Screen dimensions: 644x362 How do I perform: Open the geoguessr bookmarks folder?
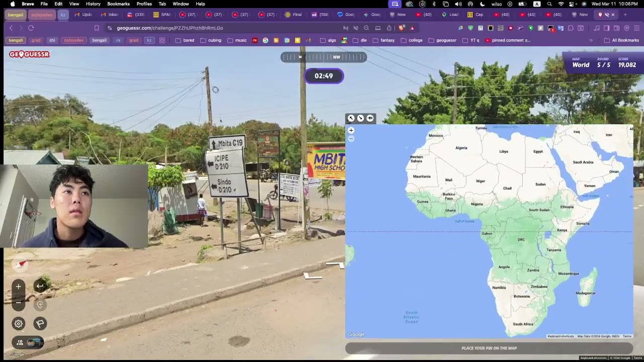click(442, 40)
